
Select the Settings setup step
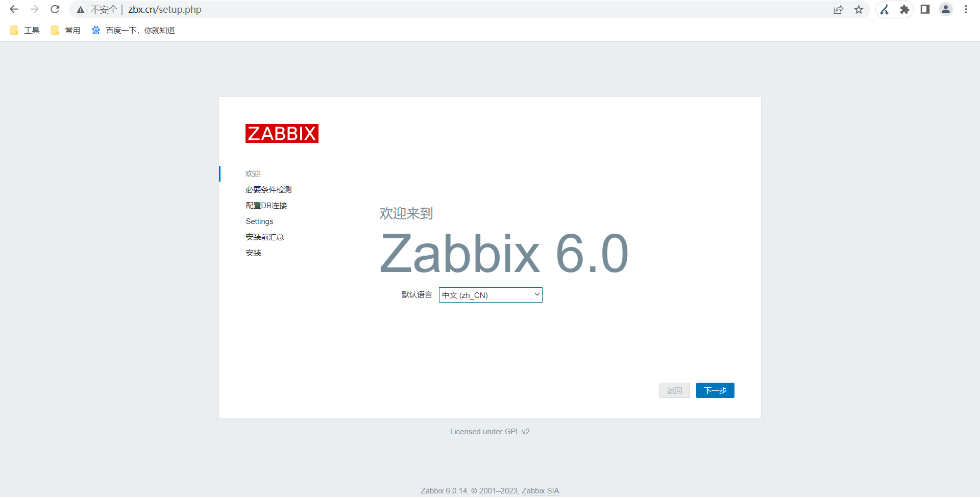coord(259,221)
